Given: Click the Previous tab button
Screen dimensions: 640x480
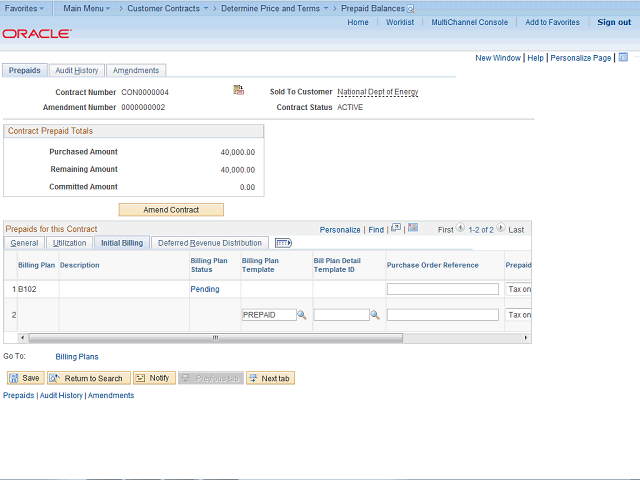Looking at the screenshot, I should pyautogui.click(x=211, y=378).
